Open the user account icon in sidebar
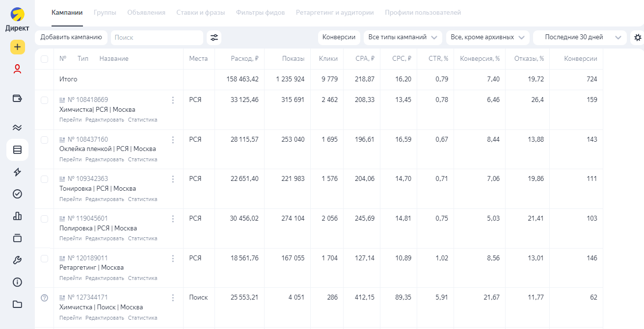The width and height of the screenshot is (644, 329). [x=17, y=69]
